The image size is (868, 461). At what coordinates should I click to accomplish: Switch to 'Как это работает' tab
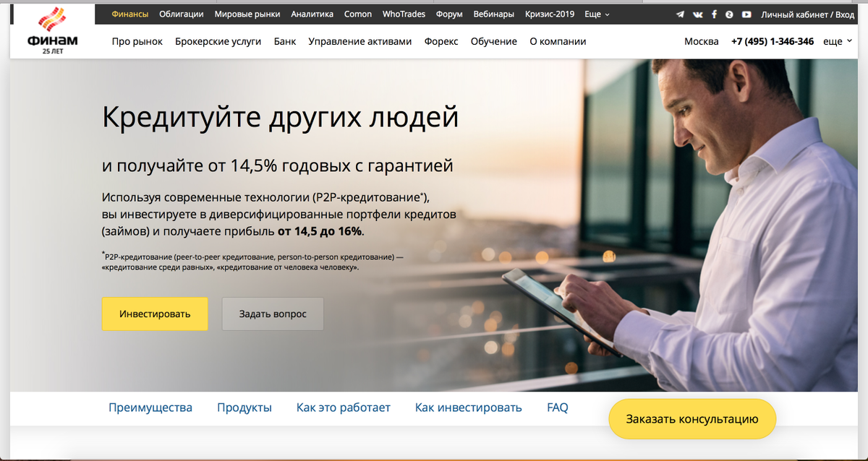(344, 408)
